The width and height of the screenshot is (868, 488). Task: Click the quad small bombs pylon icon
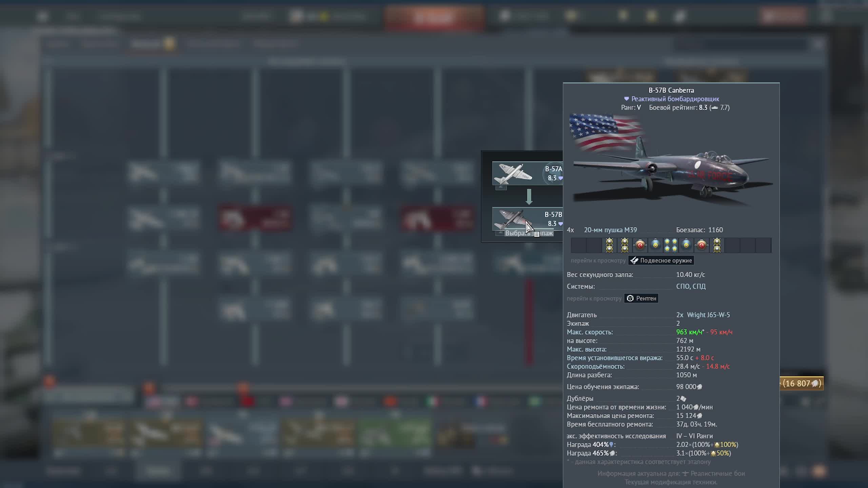click(x=671, y=245)
